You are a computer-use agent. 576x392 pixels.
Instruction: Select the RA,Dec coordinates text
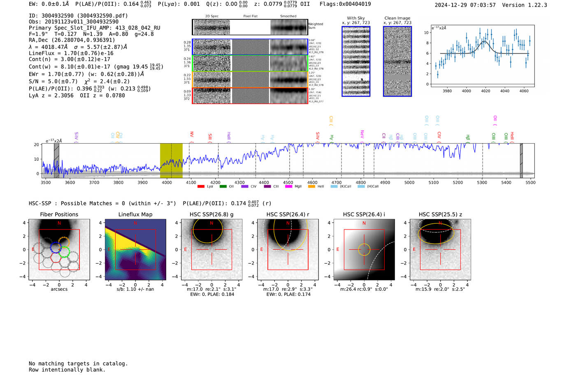coord(72,40)
